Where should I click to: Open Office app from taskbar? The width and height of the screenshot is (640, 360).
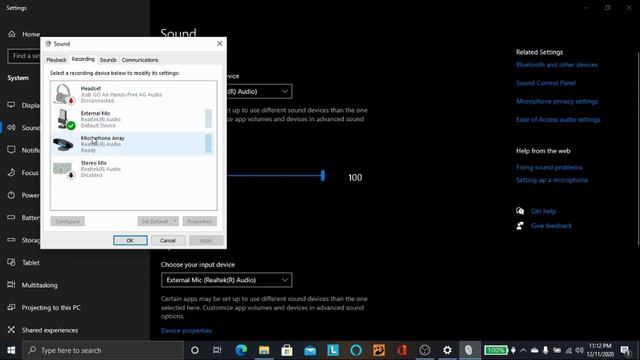tap(402, 350)
